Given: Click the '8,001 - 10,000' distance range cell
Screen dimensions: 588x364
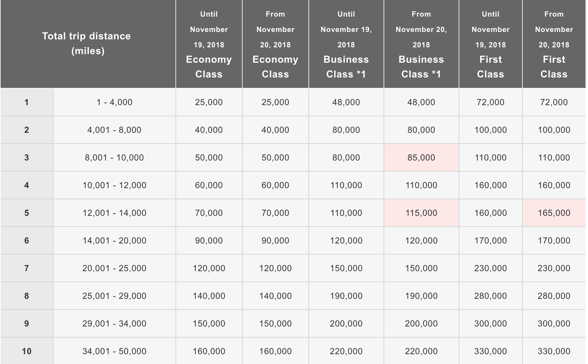Looking at the screenshot, I should [114, 157].
